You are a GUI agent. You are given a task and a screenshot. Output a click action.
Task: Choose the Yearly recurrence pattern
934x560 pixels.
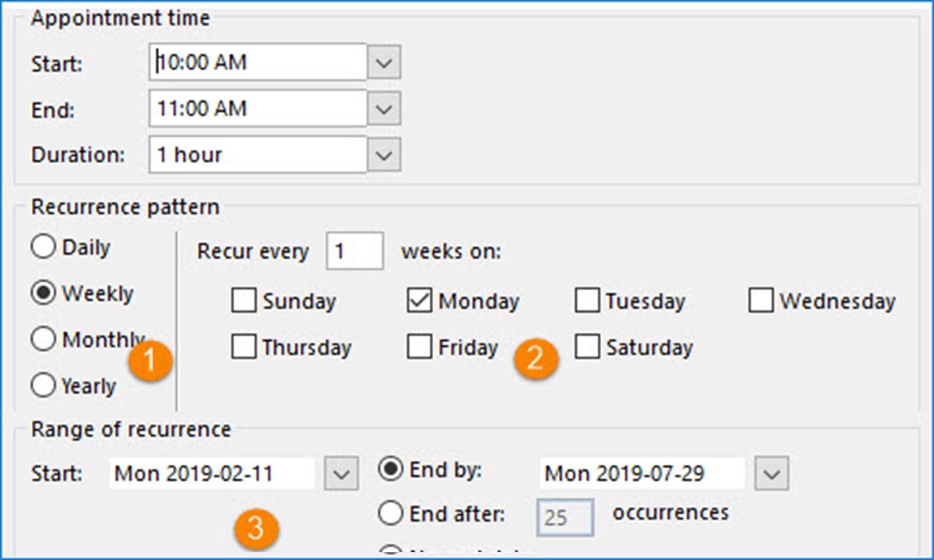coord(44,385)
